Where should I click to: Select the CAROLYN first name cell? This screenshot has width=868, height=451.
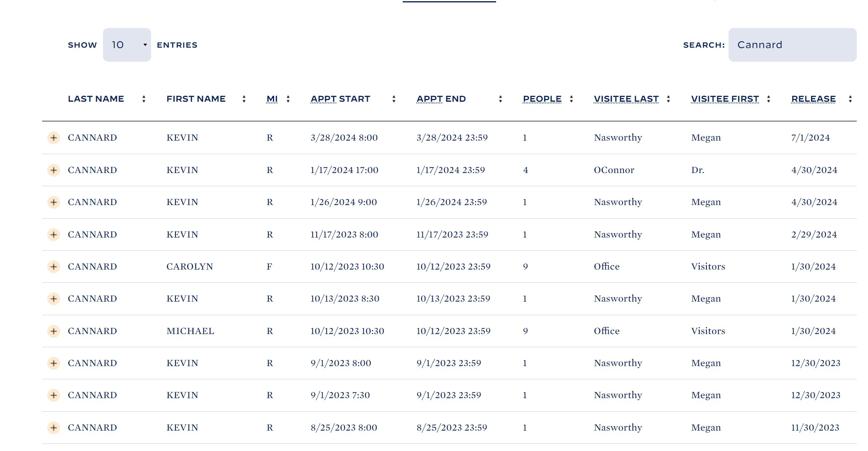[x=190, y=267]
